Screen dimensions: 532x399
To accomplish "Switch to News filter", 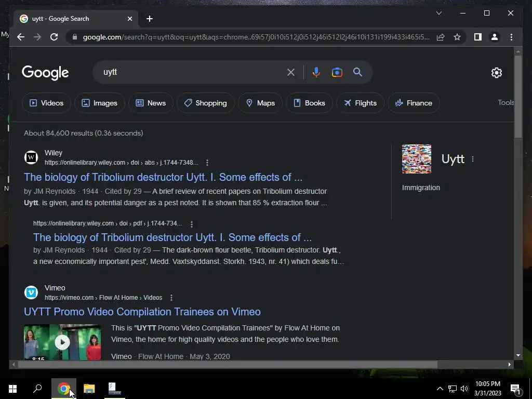I will click(151, 103).
